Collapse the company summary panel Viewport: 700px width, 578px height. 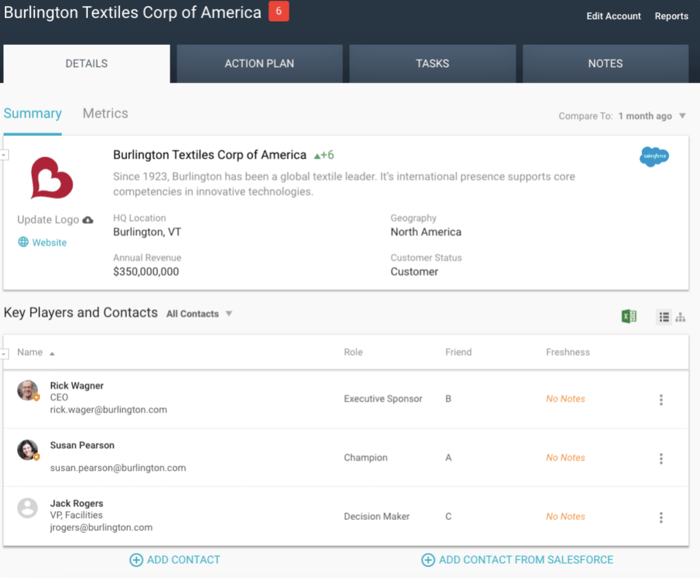(x=4, y=155)
